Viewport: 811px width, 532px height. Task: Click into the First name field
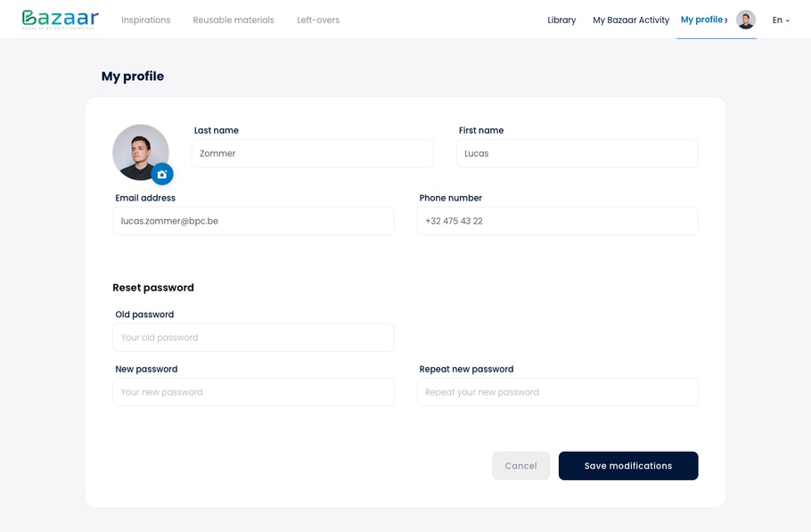tap(577, 153)
